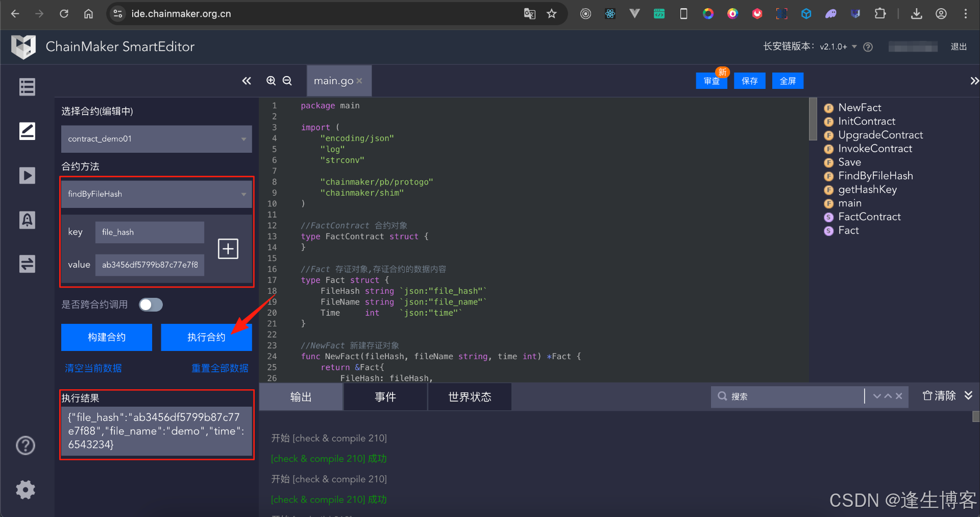Open the contract editing sidebar icon
980x517 pixels.
27,131
